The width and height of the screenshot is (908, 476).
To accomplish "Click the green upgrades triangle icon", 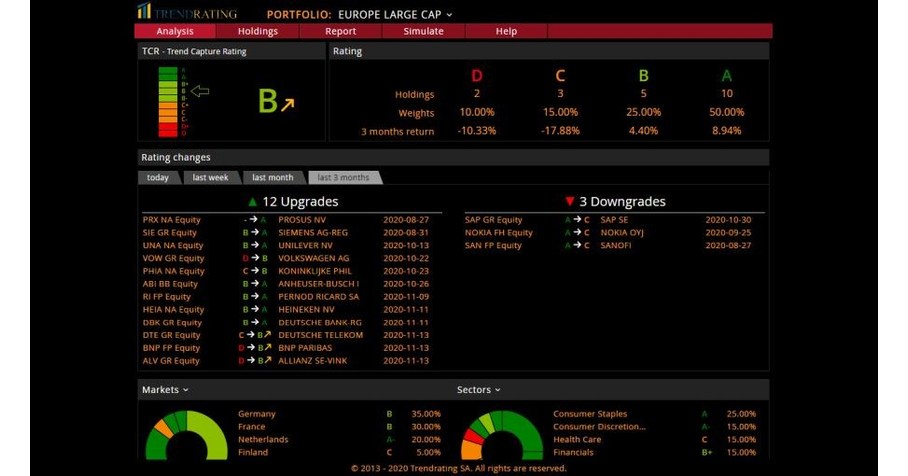I will (252, 202).
